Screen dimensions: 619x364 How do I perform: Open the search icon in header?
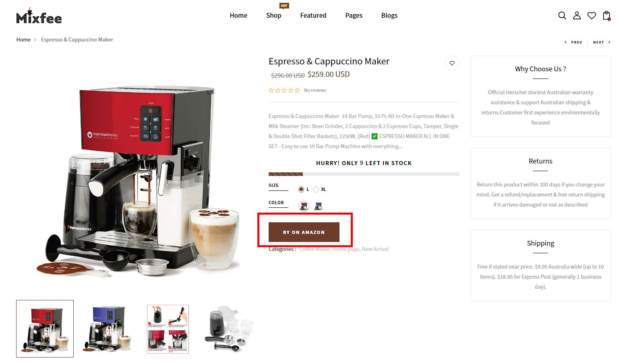coord(562,15)
